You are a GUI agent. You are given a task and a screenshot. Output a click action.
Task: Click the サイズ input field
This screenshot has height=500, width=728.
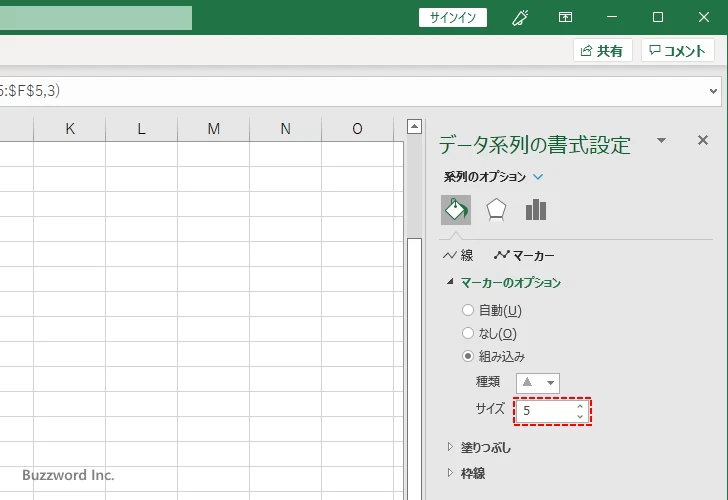[x=545, y=411]
